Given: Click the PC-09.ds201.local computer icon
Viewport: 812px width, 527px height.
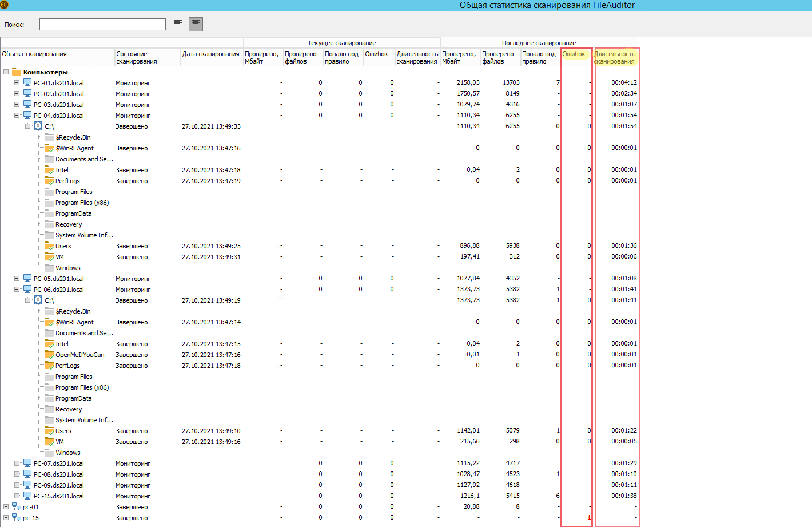Looking at the screenshot, I should pyautogui.click(x=27, y=485).
